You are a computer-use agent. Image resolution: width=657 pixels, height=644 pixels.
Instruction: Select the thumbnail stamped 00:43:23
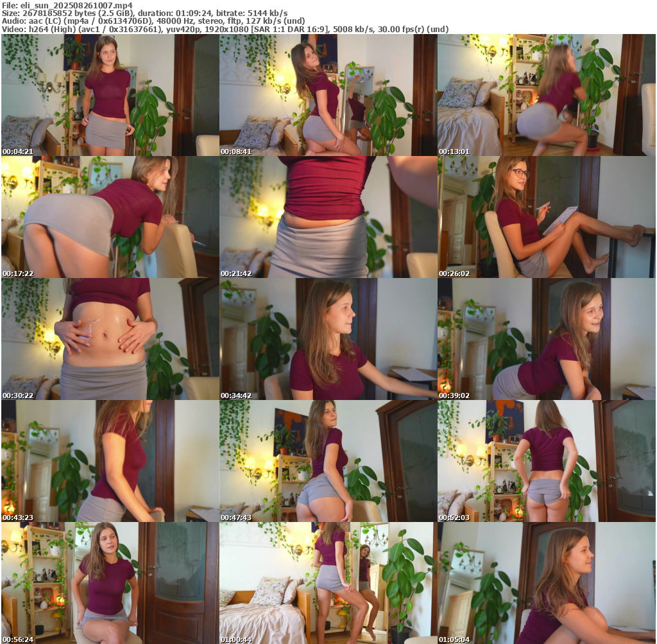click(x=110, y=461)
